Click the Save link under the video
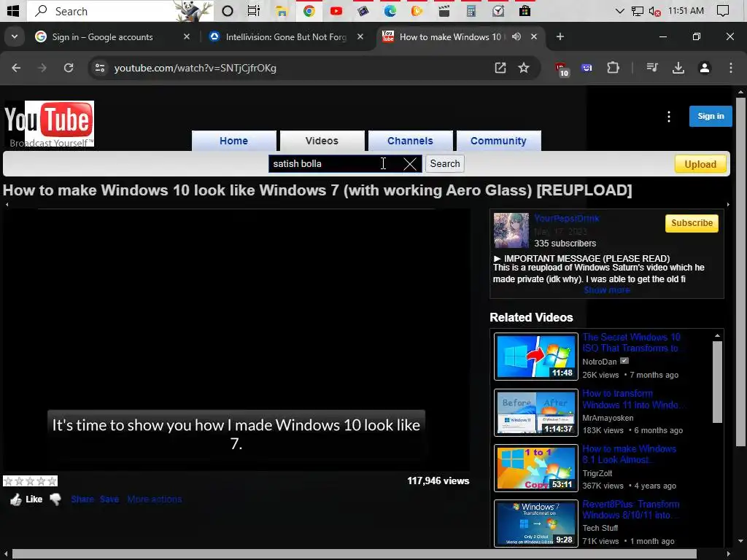The image size is (747, 560). (109, 499)
